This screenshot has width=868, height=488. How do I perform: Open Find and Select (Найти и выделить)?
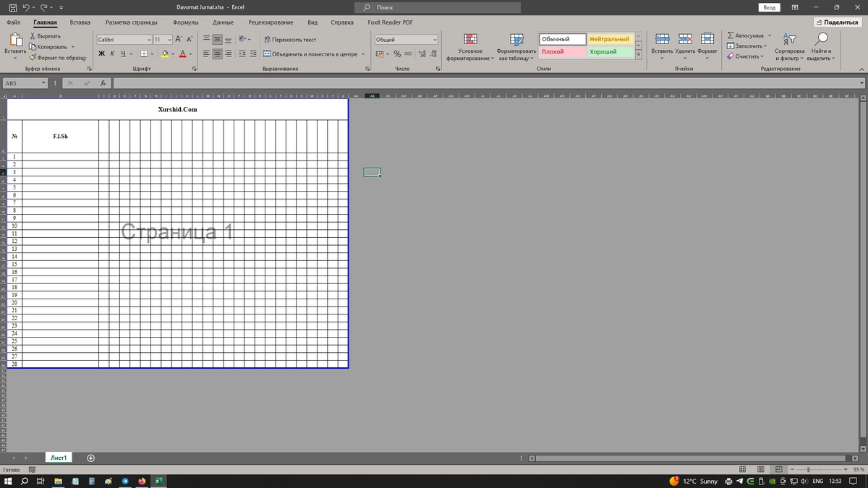tap(821, 46)
